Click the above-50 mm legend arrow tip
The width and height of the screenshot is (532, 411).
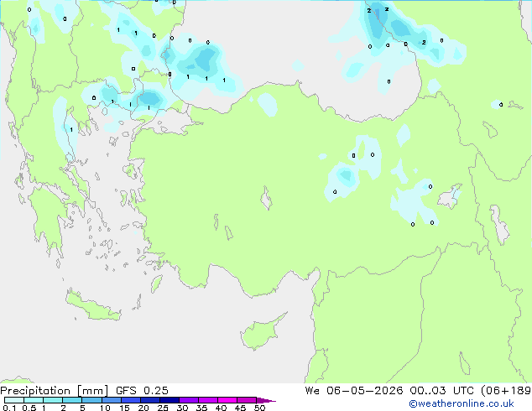[266, 400]
